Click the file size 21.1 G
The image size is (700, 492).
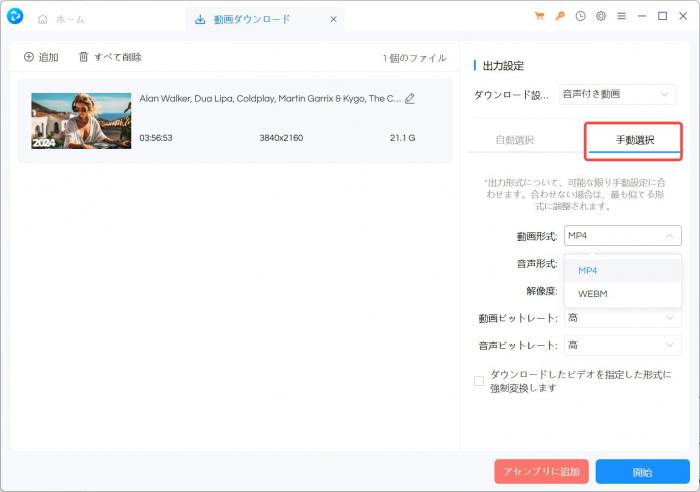(402, 138)
